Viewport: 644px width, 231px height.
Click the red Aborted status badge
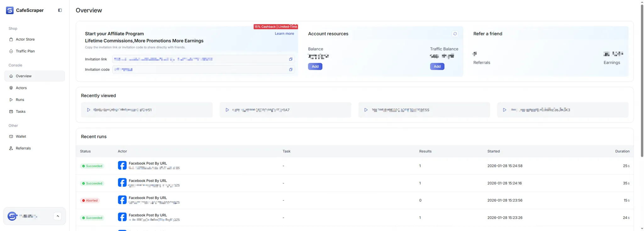click(x=90, y=201)
